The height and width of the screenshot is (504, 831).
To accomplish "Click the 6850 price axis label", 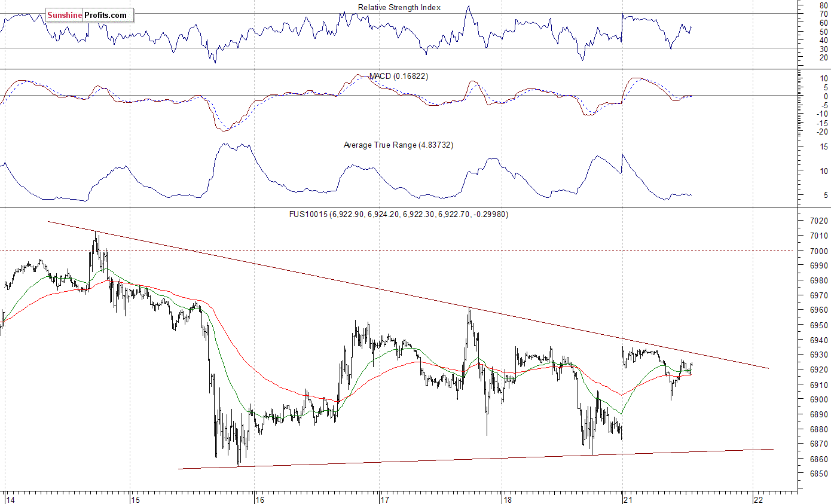I will click(818, 474).
